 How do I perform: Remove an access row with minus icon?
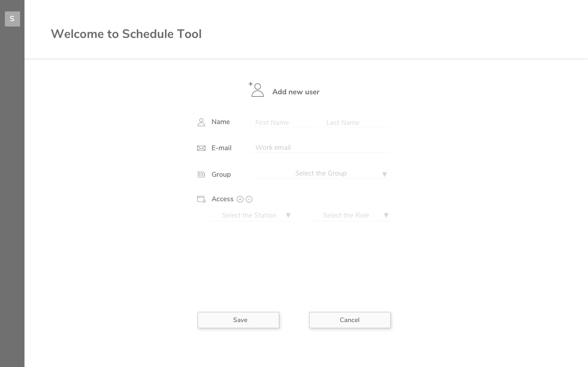(249, 199)
